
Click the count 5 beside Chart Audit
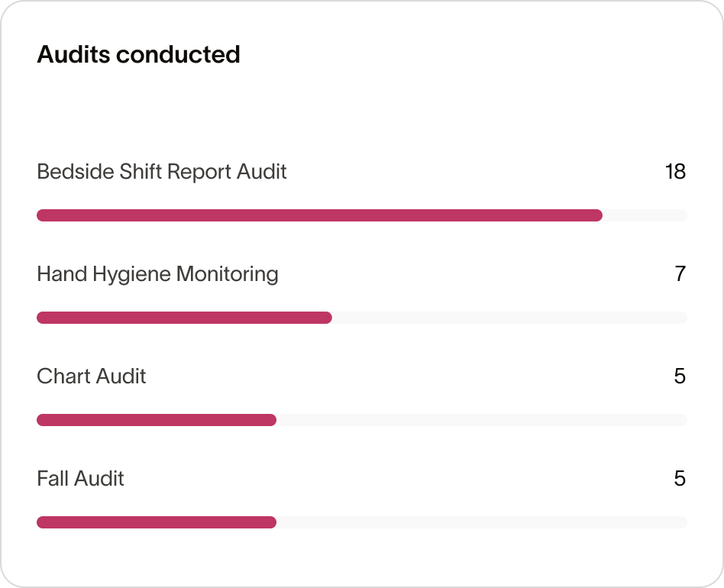680,376
